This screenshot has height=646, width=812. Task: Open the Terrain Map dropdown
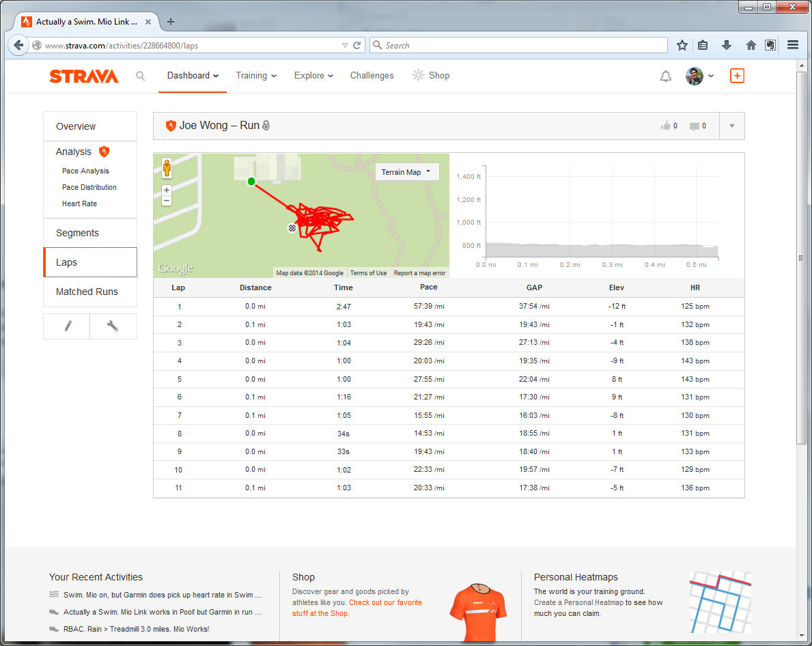coord(406,172)
